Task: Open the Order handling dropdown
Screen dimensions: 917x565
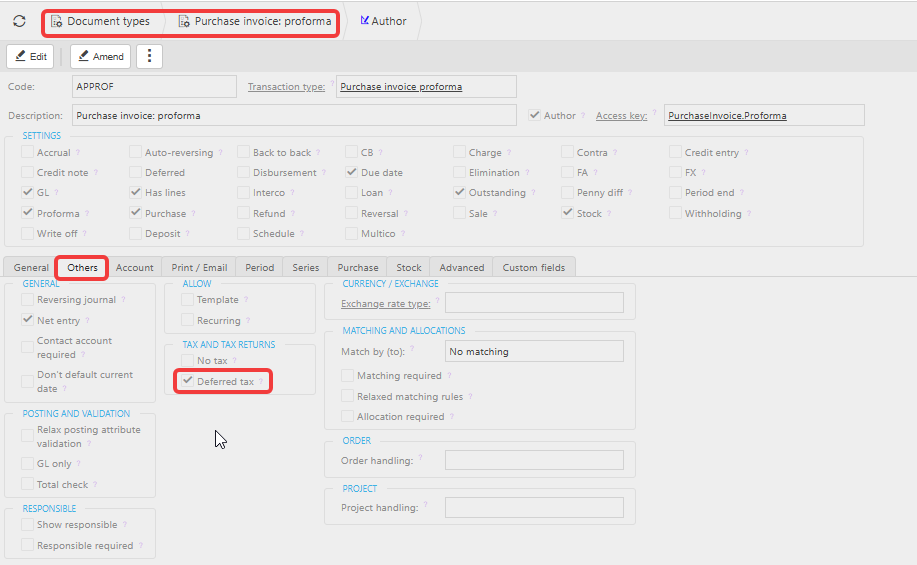Action: tap(534, 460)
